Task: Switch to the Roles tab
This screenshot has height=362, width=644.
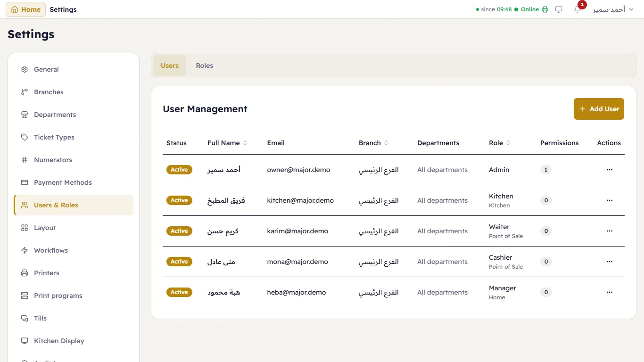Action: [205, 66]
